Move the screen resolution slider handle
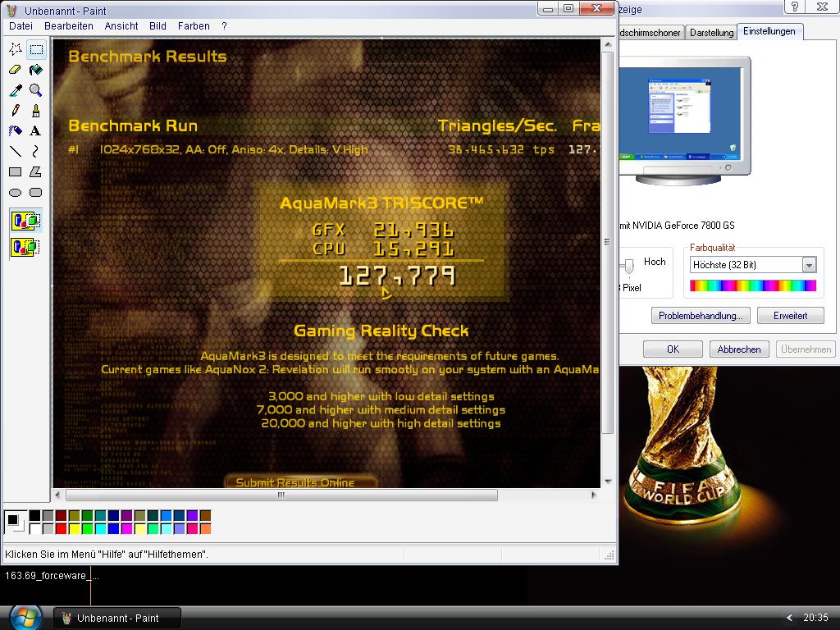 (x=629, y=266)
